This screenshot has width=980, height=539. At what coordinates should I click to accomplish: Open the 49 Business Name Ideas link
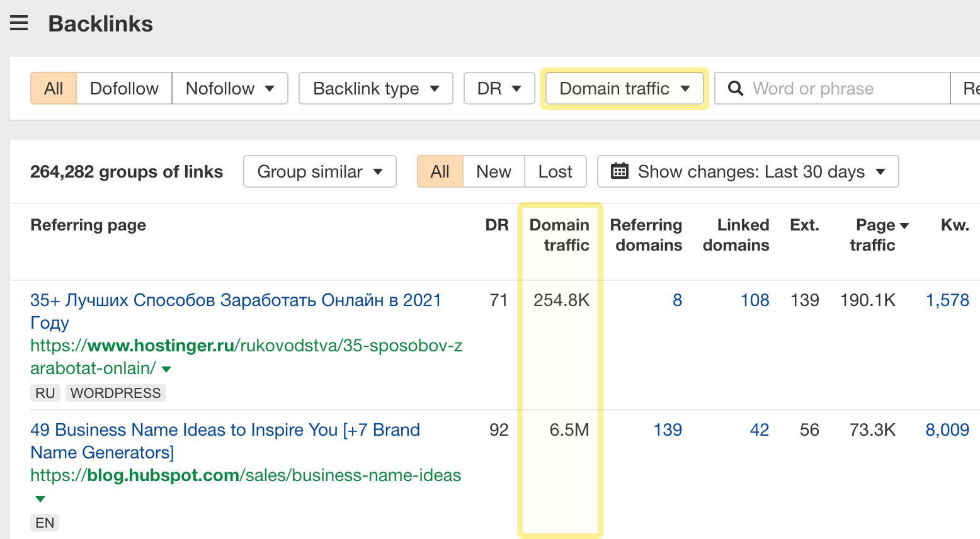[224, 430]
